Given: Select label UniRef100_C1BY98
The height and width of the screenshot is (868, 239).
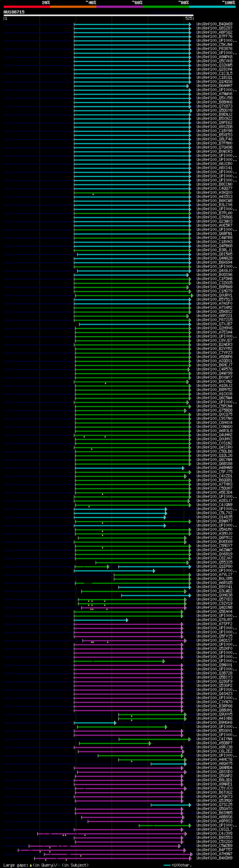Looking at the screenshot, I should point(214,131).
